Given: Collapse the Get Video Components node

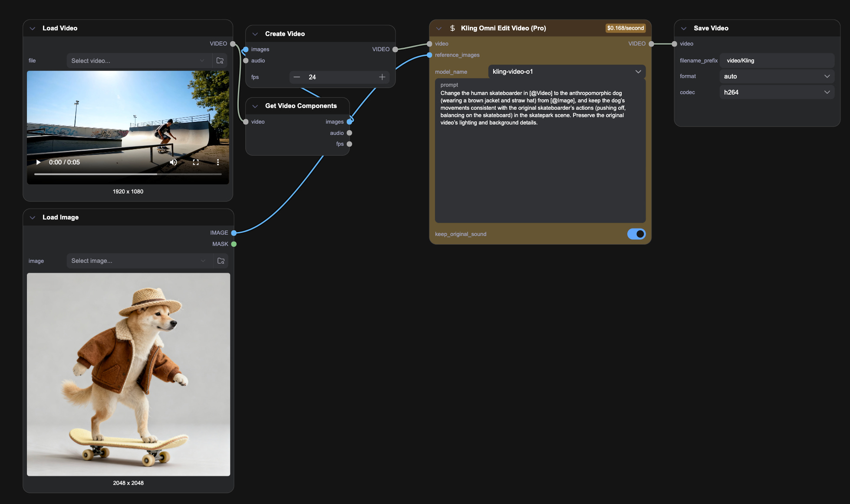Looking at the screenshot, I should 255,106.
